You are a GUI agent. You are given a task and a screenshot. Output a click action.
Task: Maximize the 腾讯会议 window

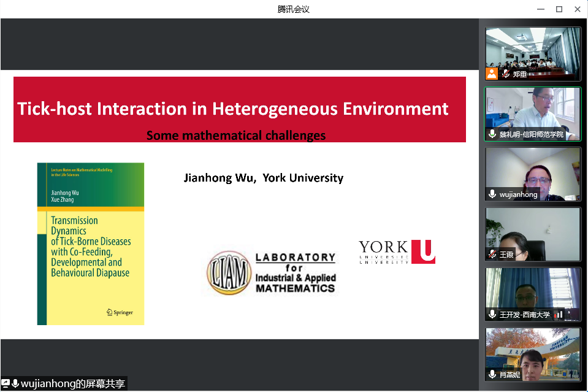coord(559,9)
